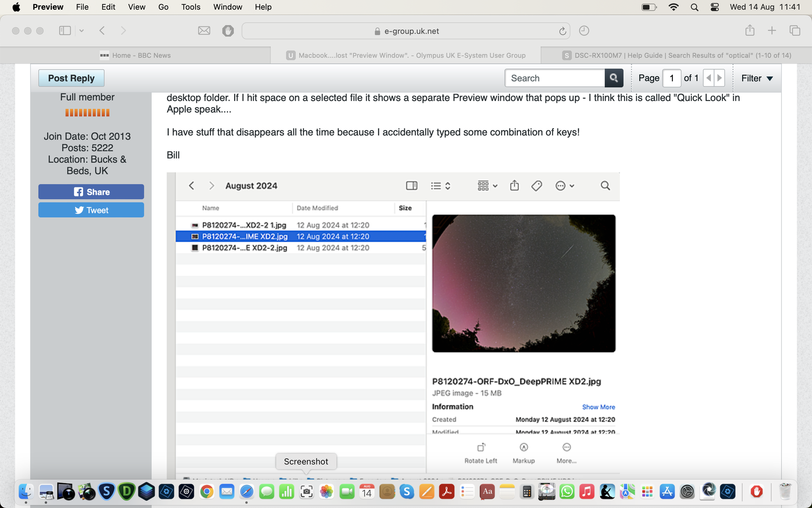Click the new tab plus icon
This screenshot has height=508, width=812.
point(772,31)
